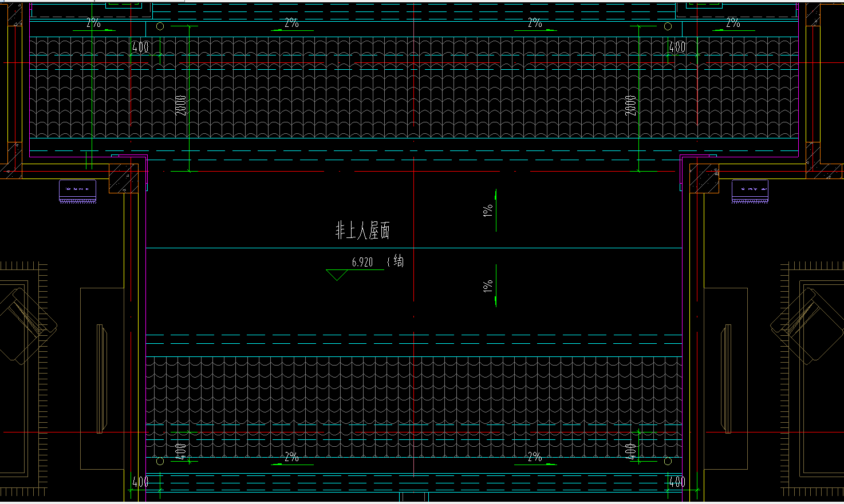Select the hatched column on the left
Image resolution: width=844 pixels, height=504 pixels.
[x=124, y=178]
